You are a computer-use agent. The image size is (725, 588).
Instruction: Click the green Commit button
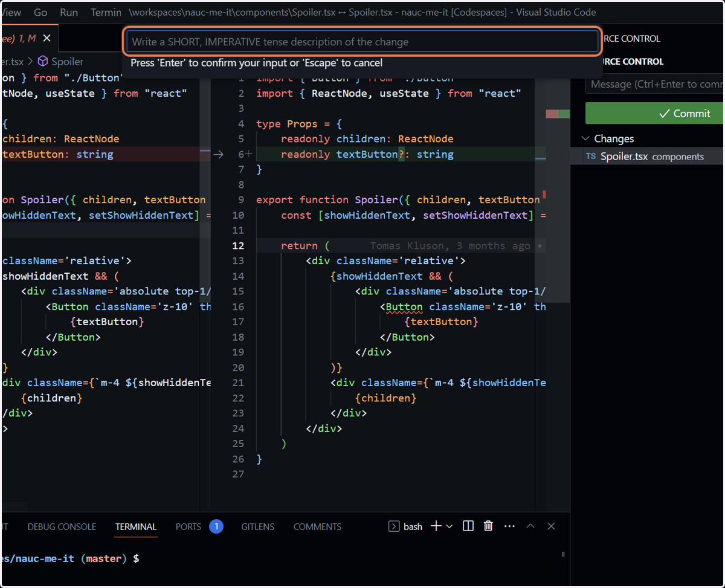(655, 113)
